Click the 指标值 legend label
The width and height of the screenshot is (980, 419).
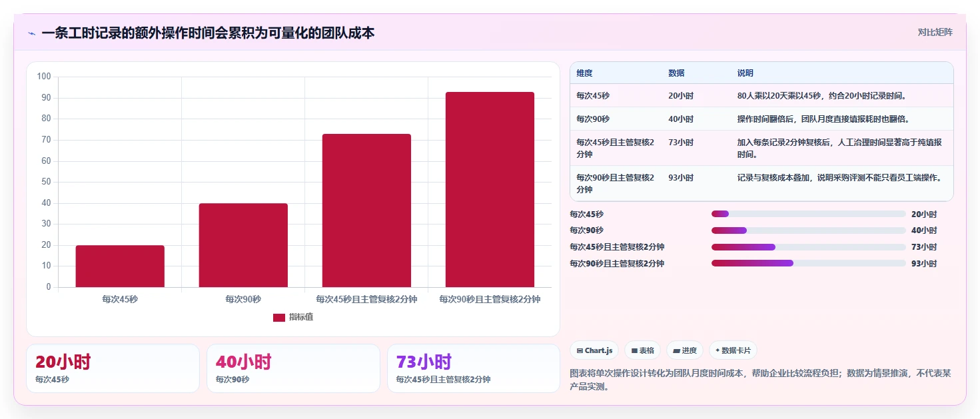301,317
